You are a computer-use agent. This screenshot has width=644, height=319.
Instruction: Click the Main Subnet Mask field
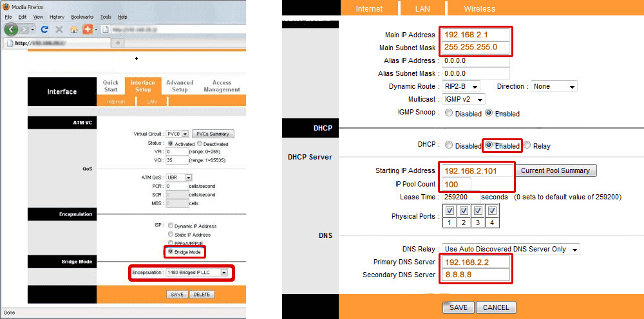click(x=476, y=47)
